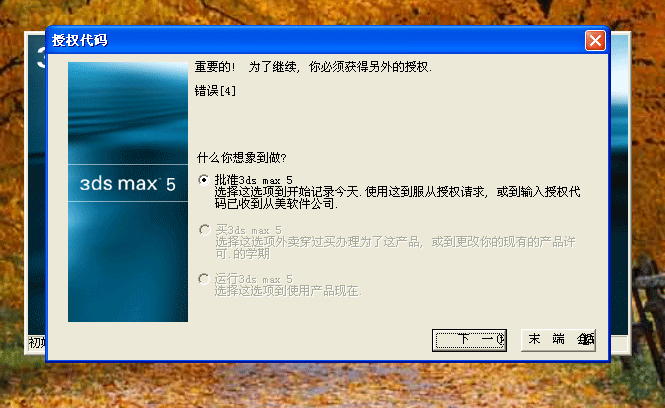Click the partially hidden 3 on background window

click(x=41, y=57)
